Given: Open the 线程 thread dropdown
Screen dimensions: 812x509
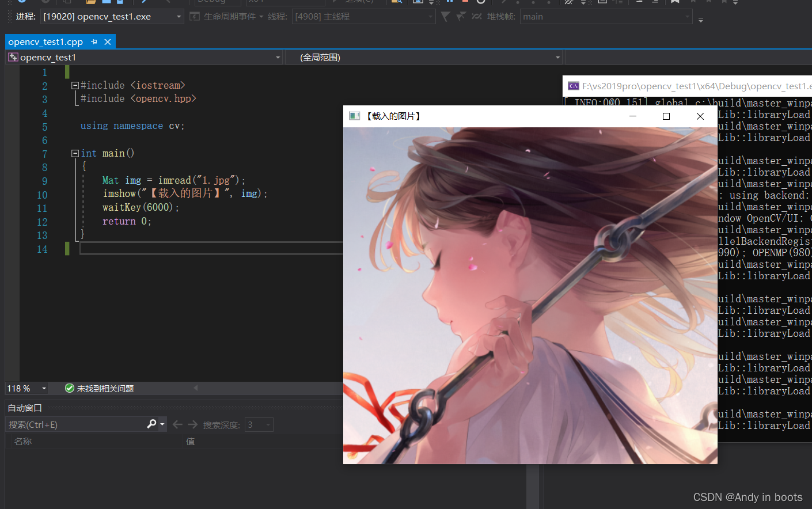Looking at the screenshot, I should pyautogui.click(x=430, y=17).
